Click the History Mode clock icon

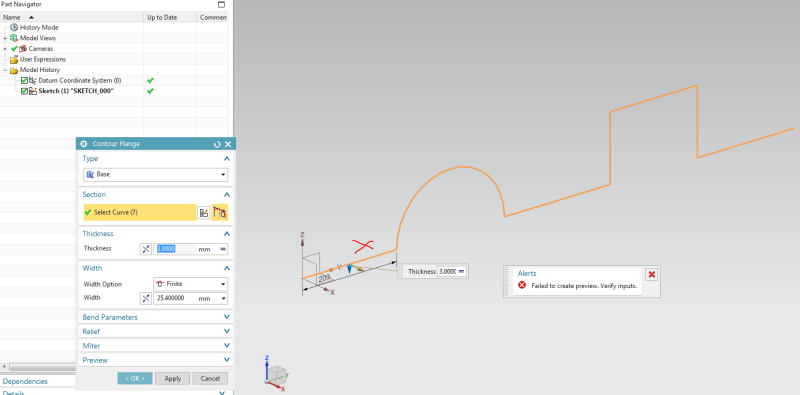coord(14,28)
